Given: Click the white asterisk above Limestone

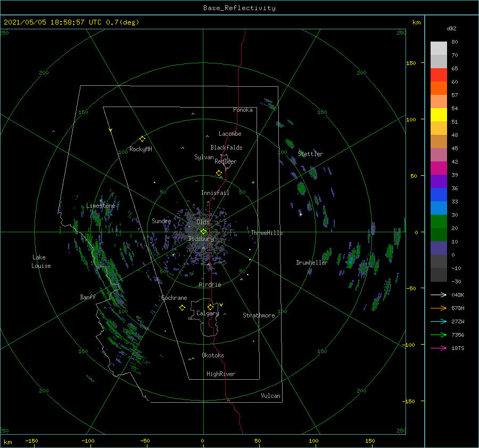Looking at the screenshot, I should (x=101, y=201).
